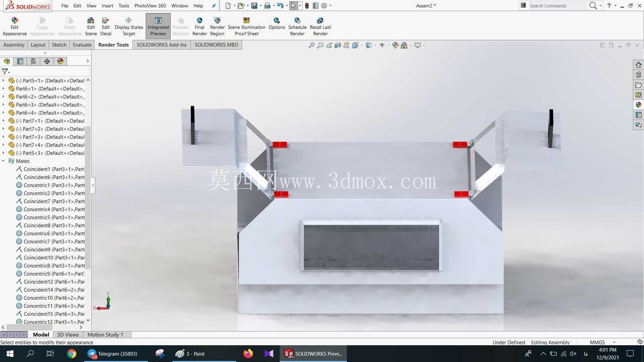Open the display style dropdown arrow
644x362 pixels.
pyautogui.click(x=375, y=45)
